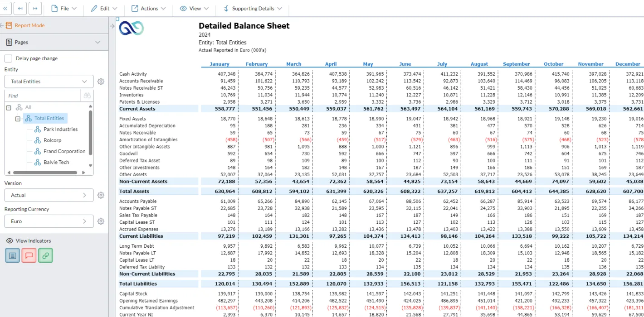Click the Accrued Expenses row label

coord(138,229)
